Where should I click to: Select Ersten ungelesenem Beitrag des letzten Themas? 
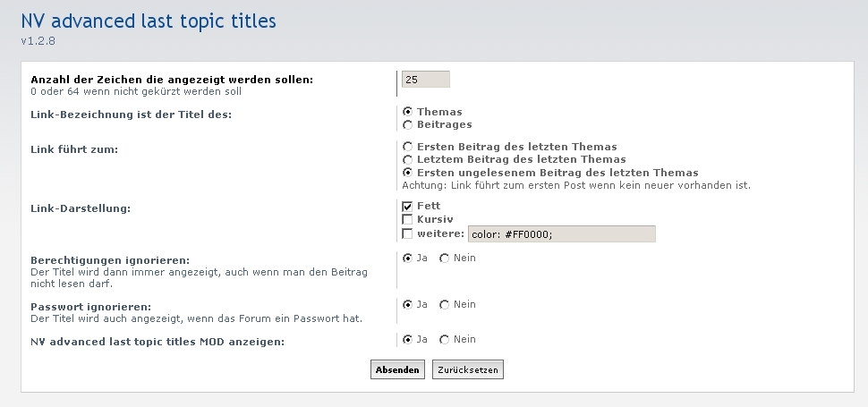click(x=408, y=173)
